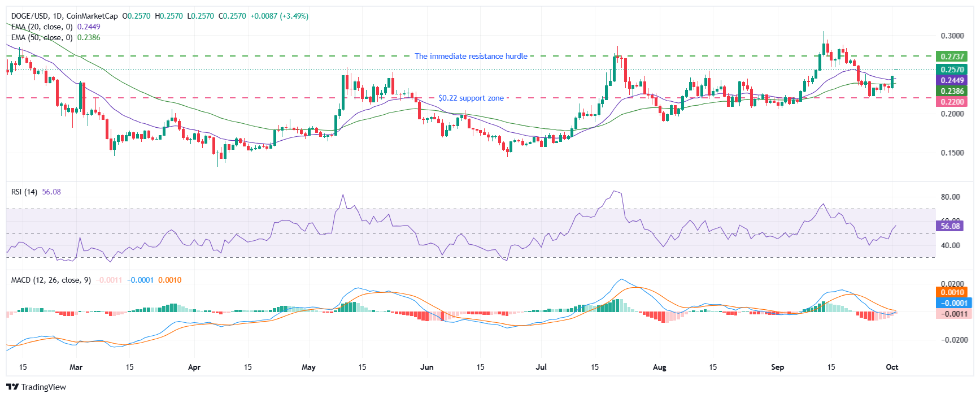Click the blue -0.0001 MACD tag
980x398 pixels.
(952, 303)
